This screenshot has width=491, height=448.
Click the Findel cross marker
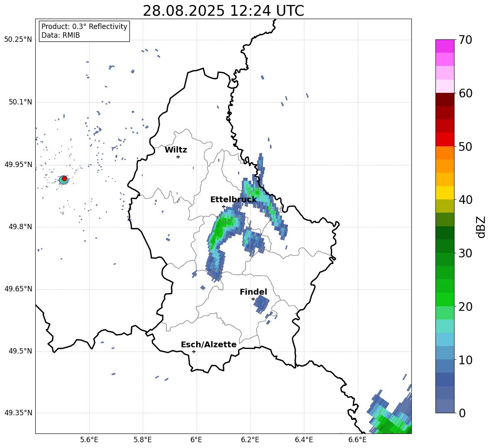(x=253, y=299)
